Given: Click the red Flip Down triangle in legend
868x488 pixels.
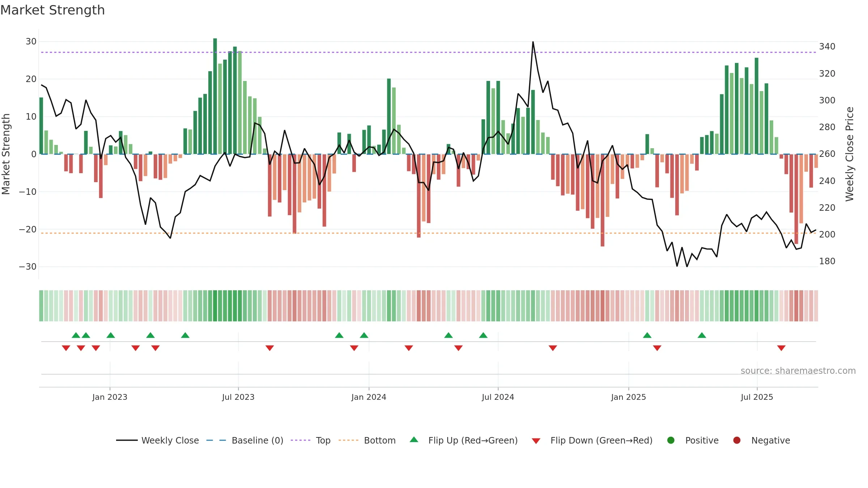Looking at the screenshot, I should coord(536,441).
